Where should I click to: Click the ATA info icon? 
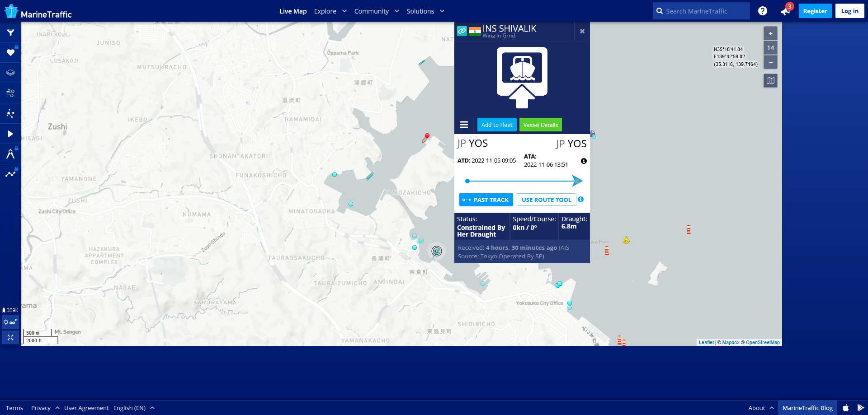point(584,161)
